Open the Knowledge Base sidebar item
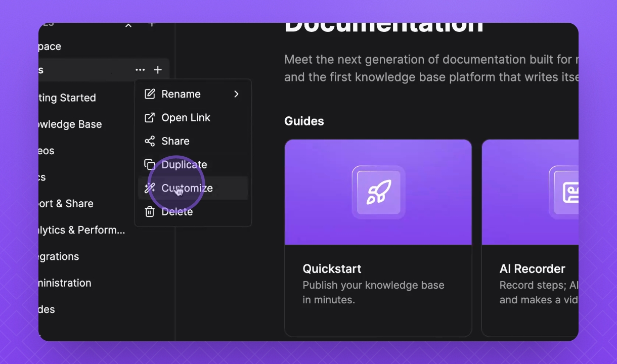Viewport: 617px width, 364px height. [x=70, y=124]
